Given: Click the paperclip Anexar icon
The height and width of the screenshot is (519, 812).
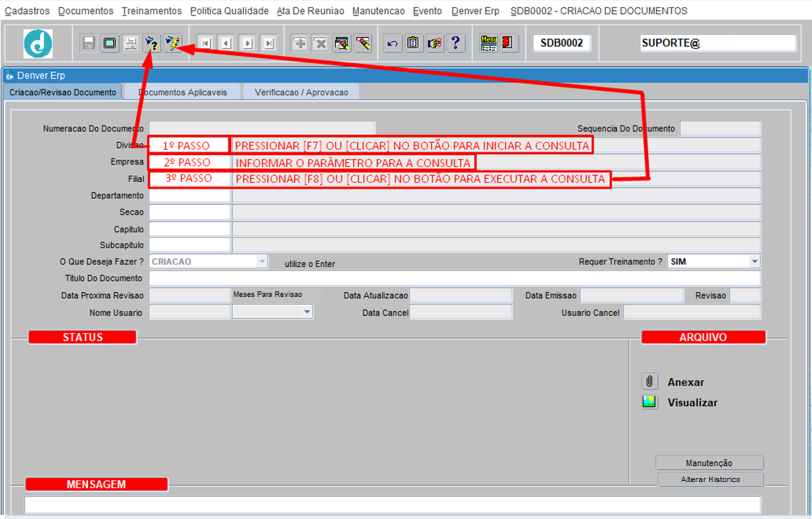Looking at the screenshot, I should coord(649,382).
